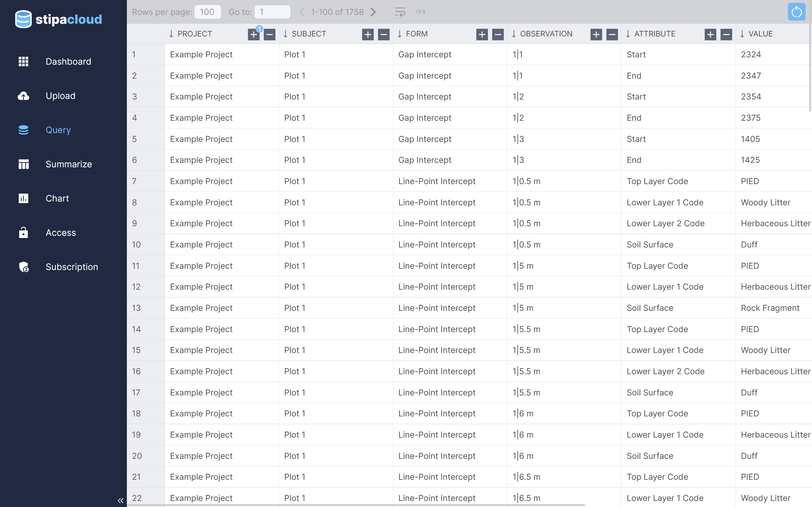Click the Access lock icon

(23, 232)
